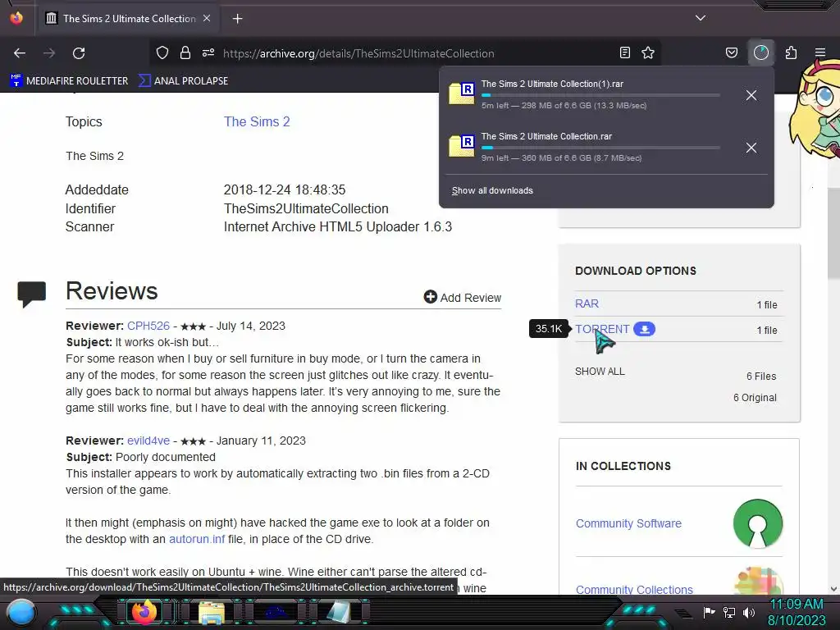This screenshot has height=630, width=840.
Task: Click the blue download icon beside TORRENT
Action: click(645, 329)
